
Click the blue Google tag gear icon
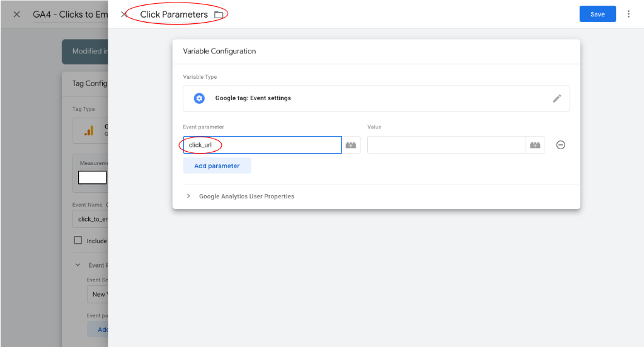[x=199, y=98]
